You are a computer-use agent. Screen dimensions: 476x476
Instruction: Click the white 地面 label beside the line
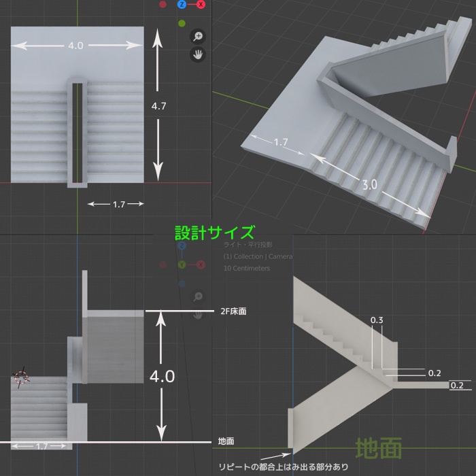pyautogui.click(x=226, y=441)
